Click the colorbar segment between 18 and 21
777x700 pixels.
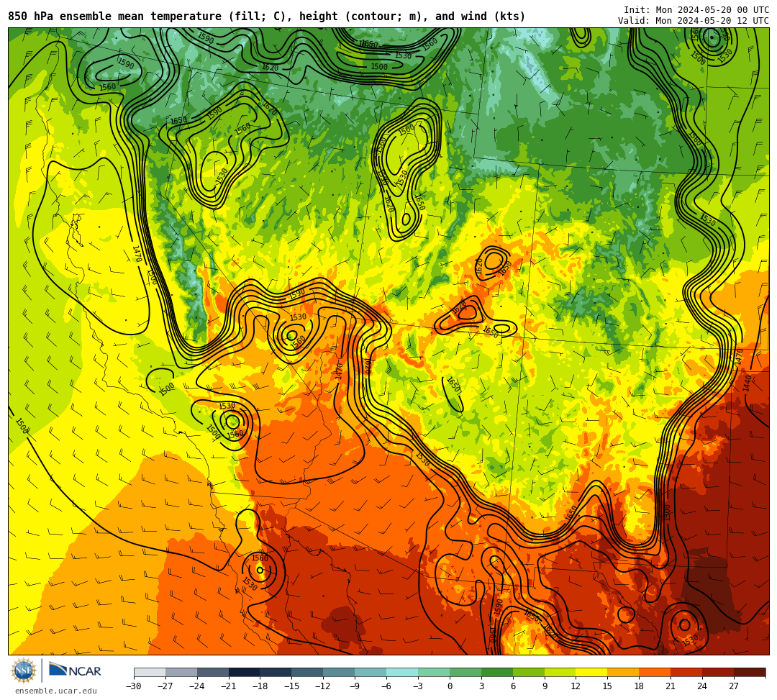tap(655, 672)
